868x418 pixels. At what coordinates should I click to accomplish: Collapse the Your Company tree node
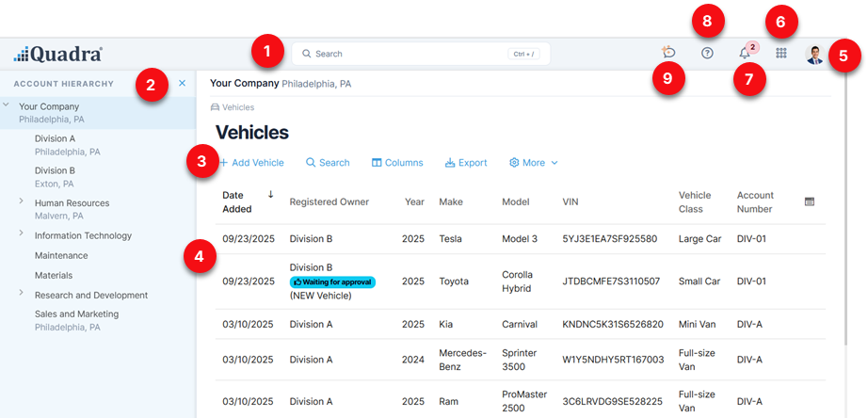click(7, 104)
